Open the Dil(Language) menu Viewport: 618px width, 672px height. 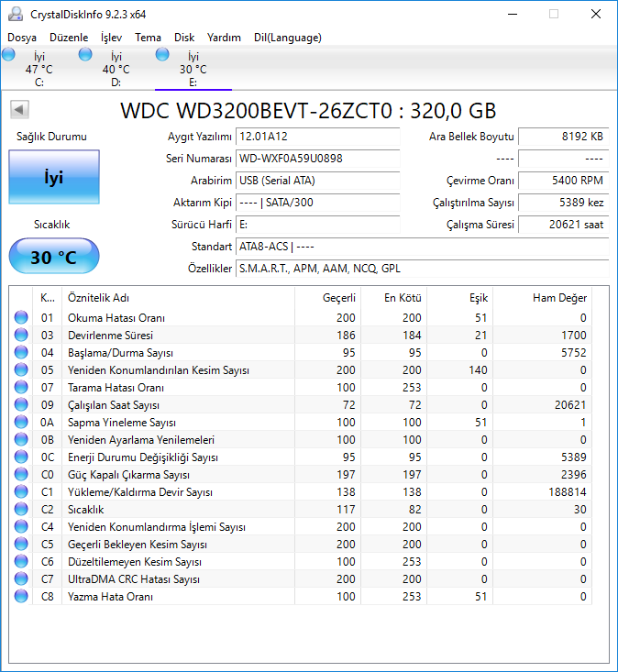[x=288, y=38]
